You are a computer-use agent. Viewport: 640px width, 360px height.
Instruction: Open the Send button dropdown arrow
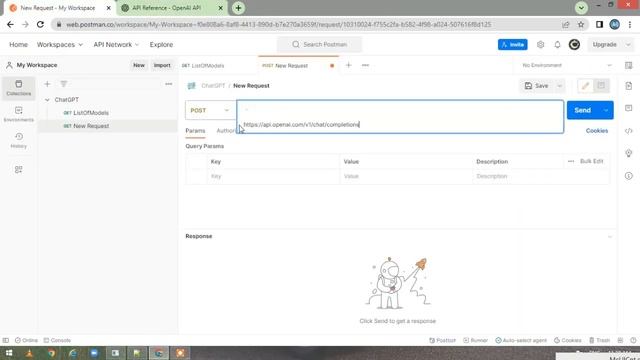click(606, 110)
